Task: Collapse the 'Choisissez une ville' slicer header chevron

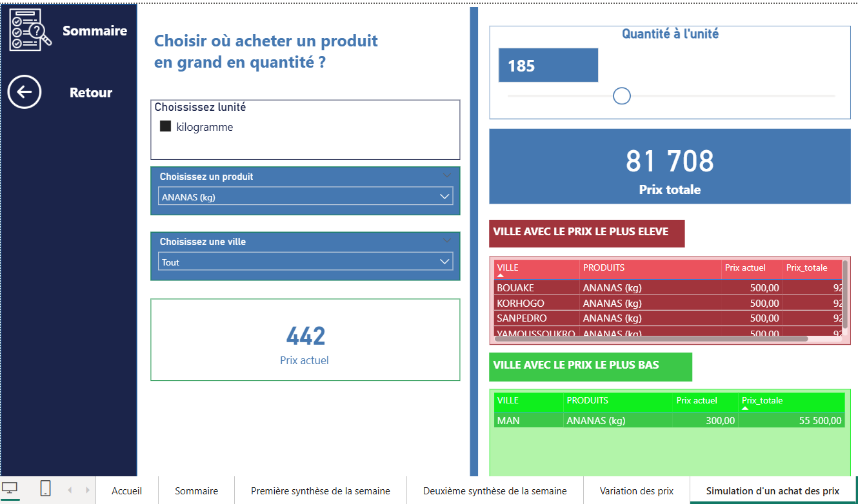Action: coord(448,240)
